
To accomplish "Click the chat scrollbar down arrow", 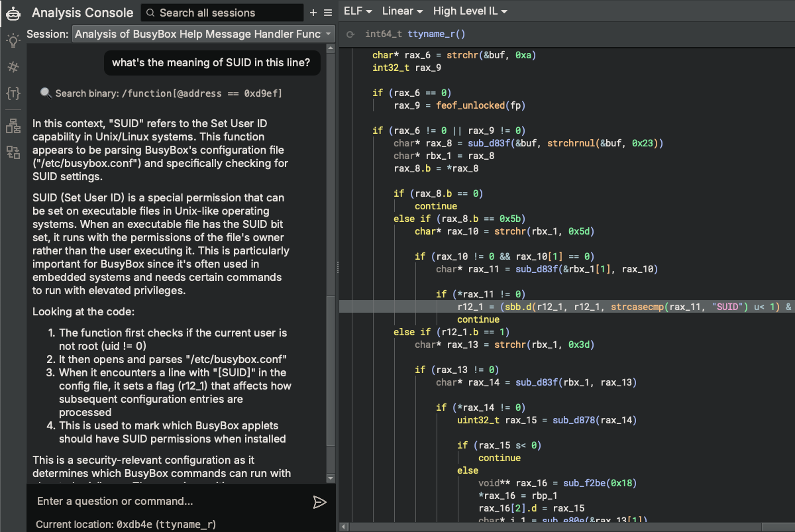I will pyautogui.click(x=331, y=478).
